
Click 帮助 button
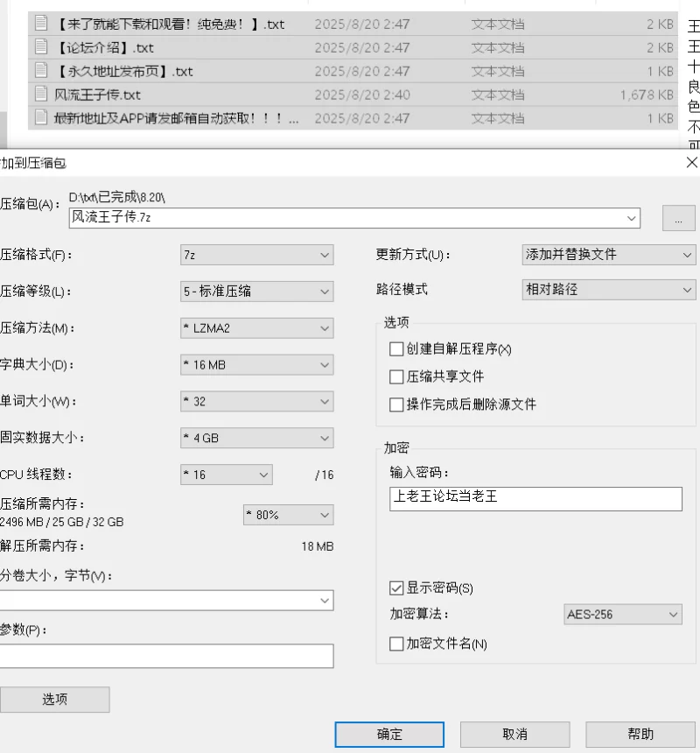640,735
